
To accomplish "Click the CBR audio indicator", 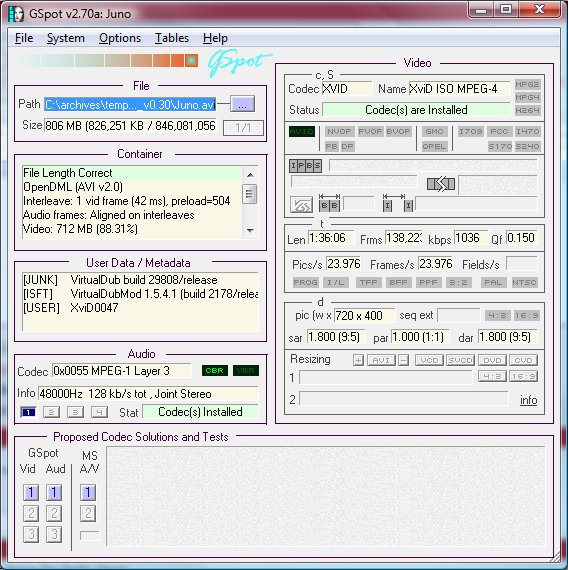I will click(215, 370).
